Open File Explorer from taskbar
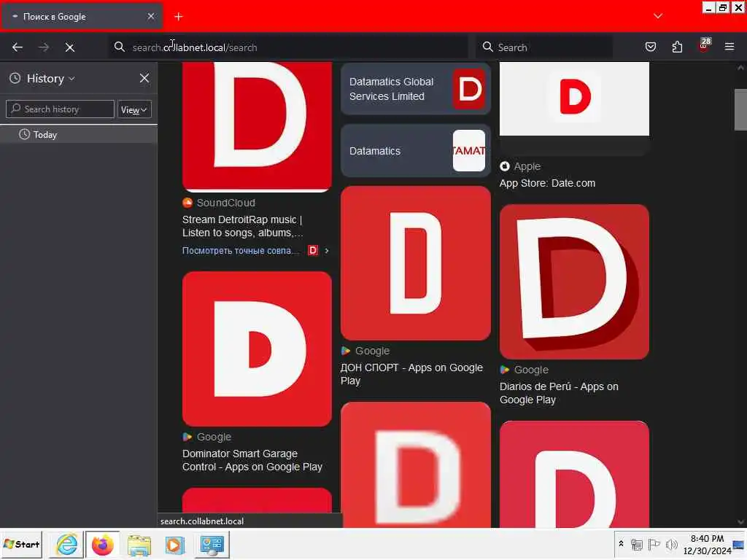The image size is (747, 560). 139,544
